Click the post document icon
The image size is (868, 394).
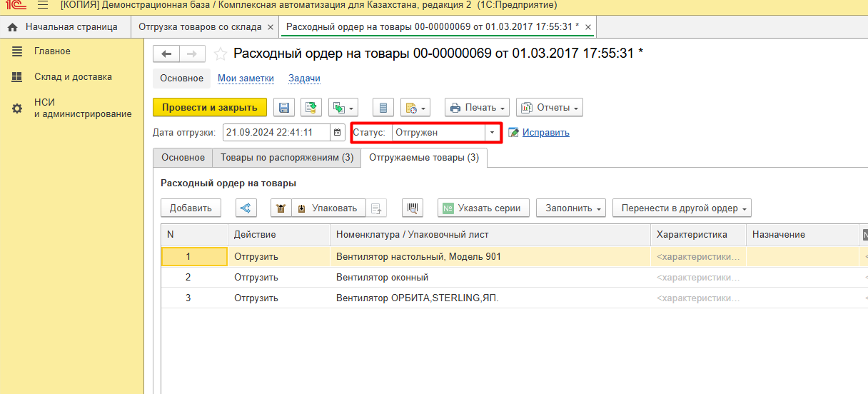click(311, 108)
